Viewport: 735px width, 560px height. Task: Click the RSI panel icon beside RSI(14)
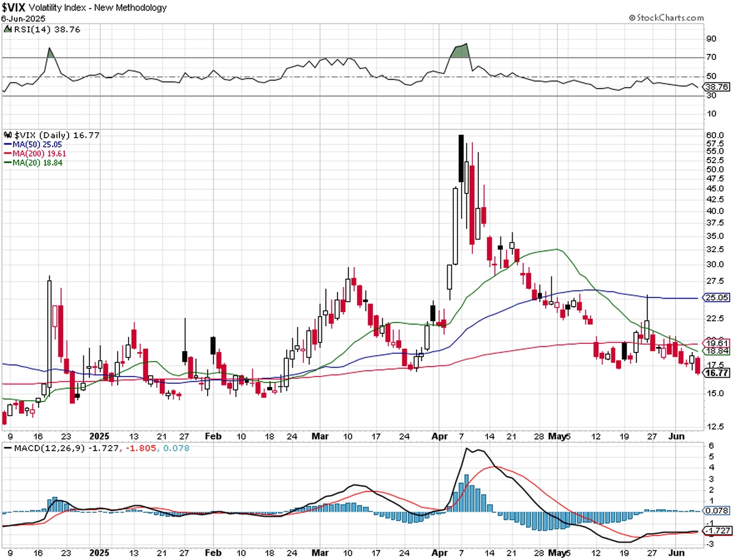pyautogui.click(x=7, y=29)
